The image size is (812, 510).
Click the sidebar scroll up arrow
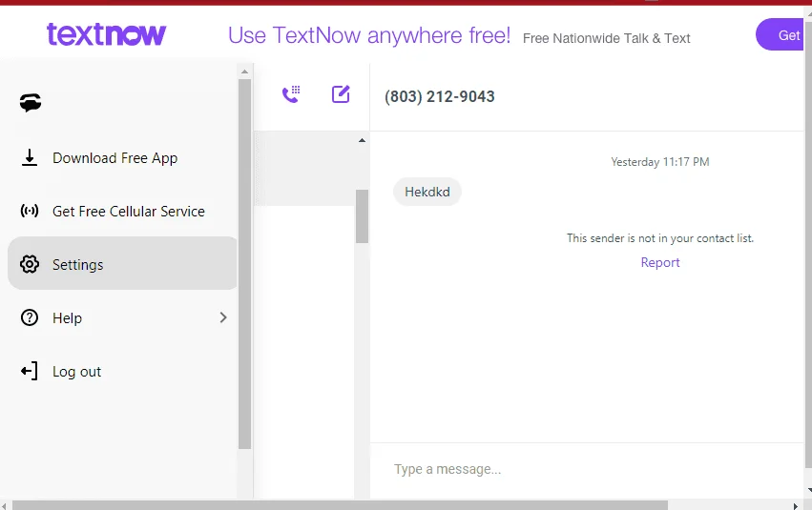(x=245, y=71)
